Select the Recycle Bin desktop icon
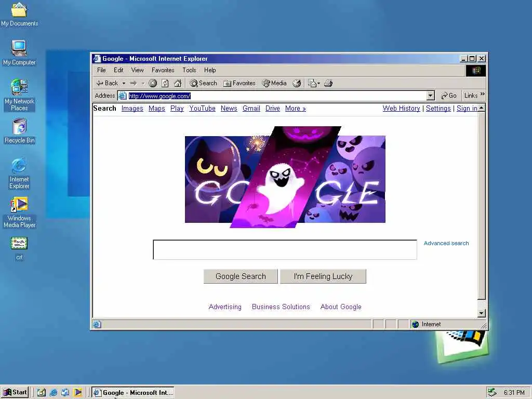The height and width of the screenshot is (399, 532). (x=19, y=131)
